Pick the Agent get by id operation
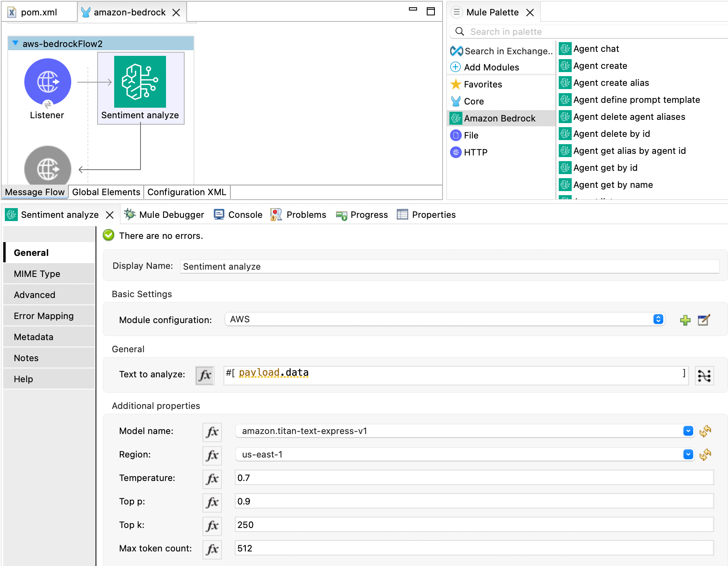 pyautogui.click(x=599, y=168)
